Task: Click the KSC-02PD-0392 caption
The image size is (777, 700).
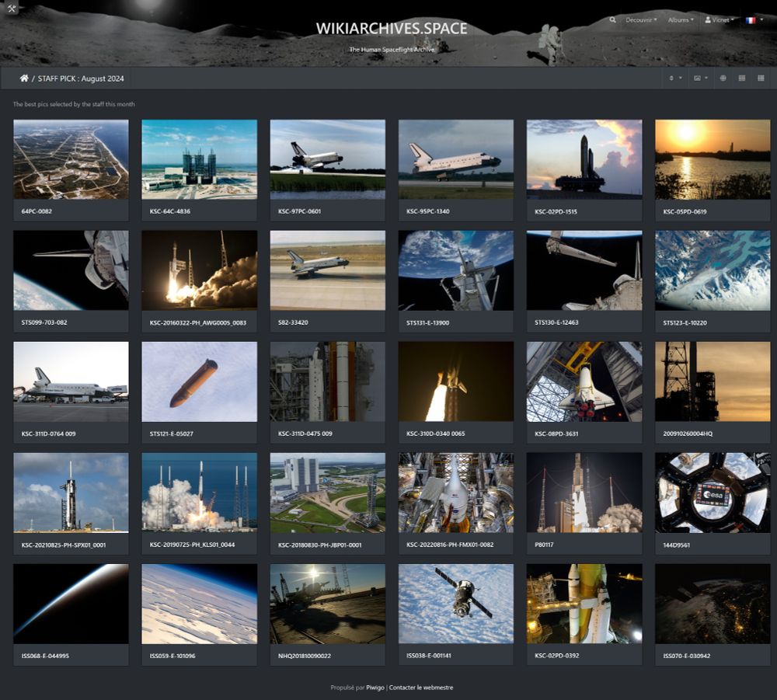Action: point(557,656)
